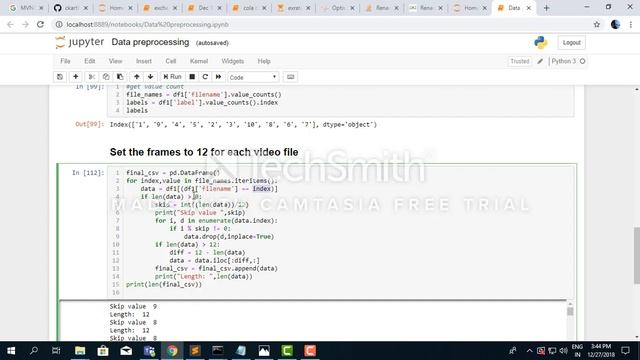Click the Logout button
This screenshot has width=640, height=360.
571,42
